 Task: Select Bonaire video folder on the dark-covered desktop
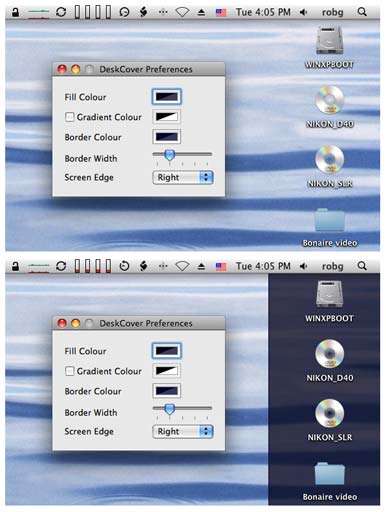tap(329, 474)
